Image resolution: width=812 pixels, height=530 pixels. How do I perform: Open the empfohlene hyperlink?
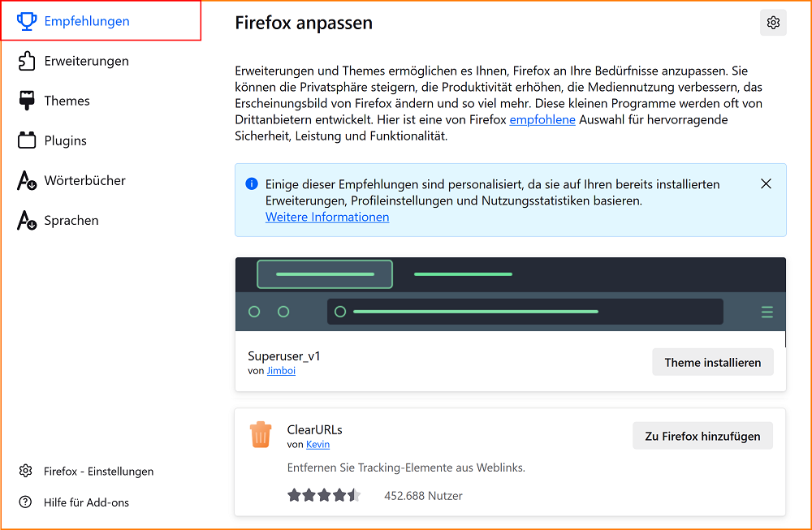542,118
